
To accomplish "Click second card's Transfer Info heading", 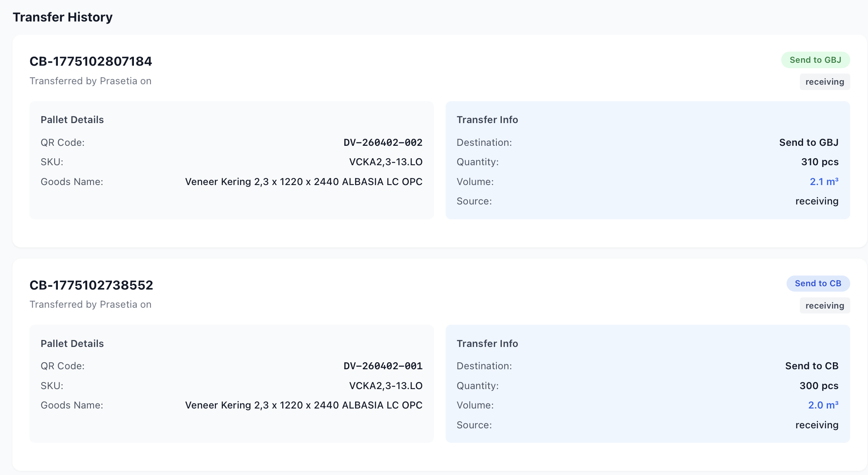I will tap(487, 344).
